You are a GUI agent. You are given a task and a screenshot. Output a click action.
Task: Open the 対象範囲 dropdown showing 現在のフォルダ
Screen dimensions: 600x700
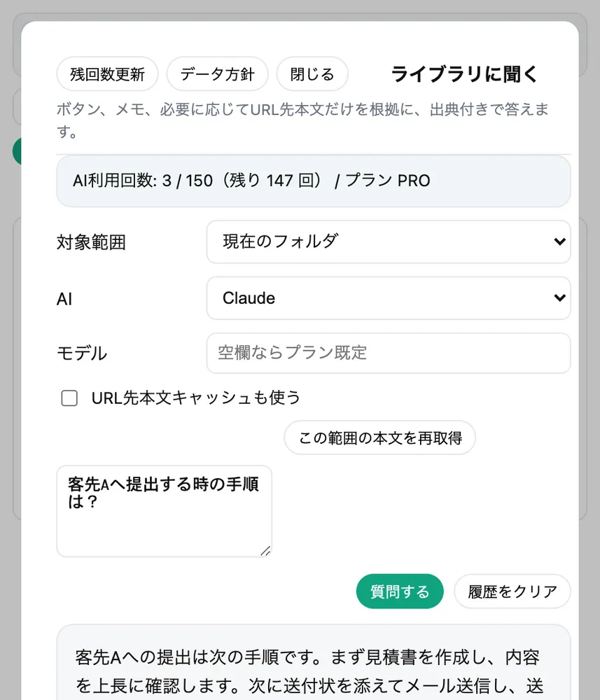[389, 241]
